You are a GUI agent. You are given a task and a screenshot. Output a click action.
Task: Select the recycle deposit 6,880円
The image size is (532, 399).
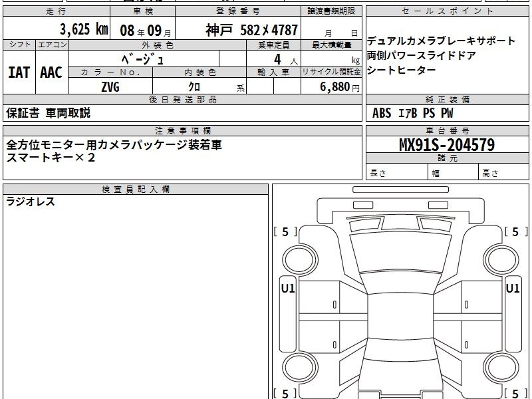click(x=340, y=87)
